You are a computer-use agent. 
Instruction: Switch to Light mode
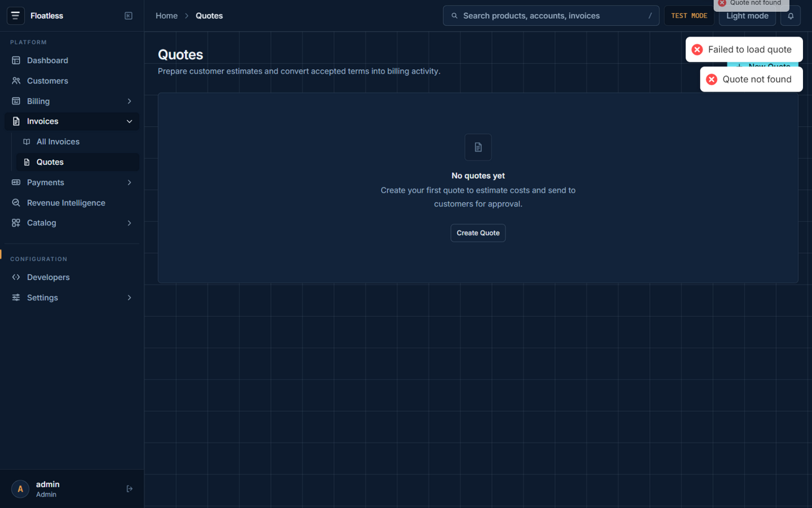point(747,16)
